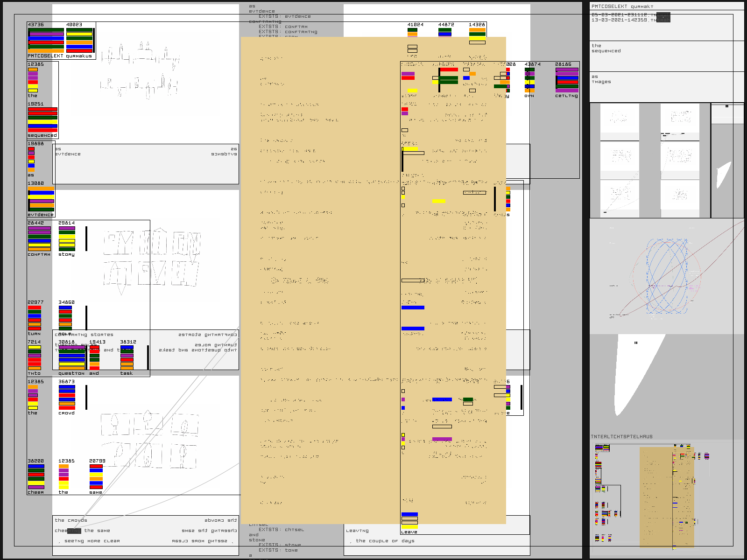The width and height of the screenshot is (747, 560).
Task: Select the evidence color bar stack
Action: 41,199
